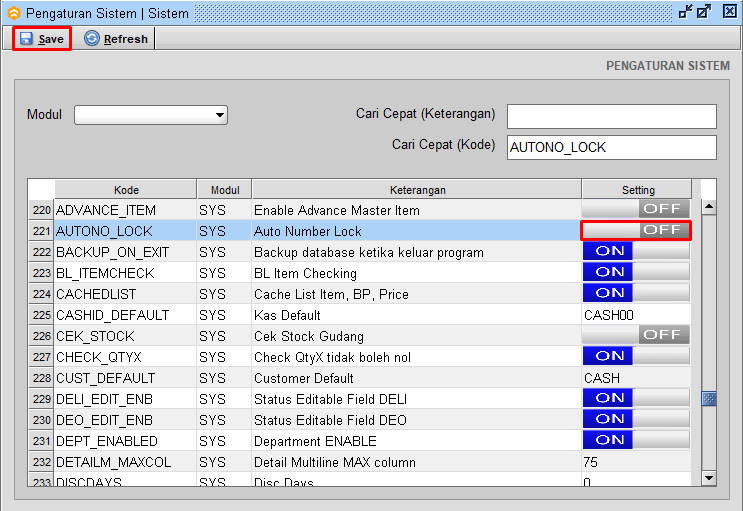Close the Pengaturan Sistem window
The image size is (743, 511).
730,11
